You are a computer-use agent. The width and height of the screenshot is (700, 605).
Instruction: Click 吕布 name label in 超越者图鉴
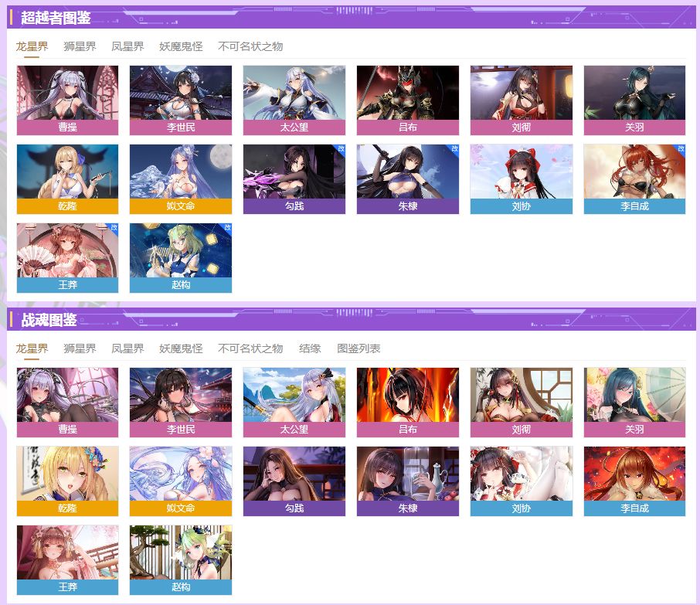click(408, 127)
